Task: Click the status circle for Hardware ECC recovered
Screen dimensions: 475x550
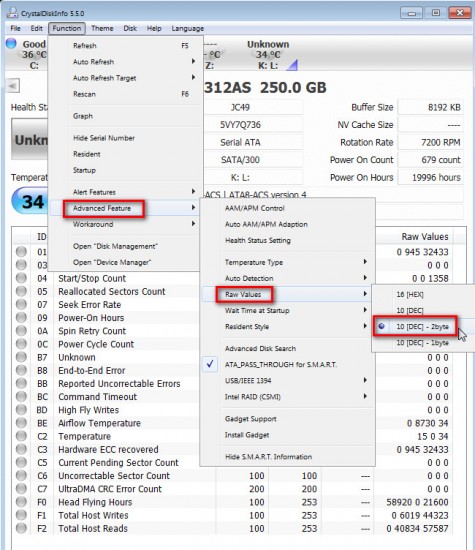Action: tap(21, 449)
